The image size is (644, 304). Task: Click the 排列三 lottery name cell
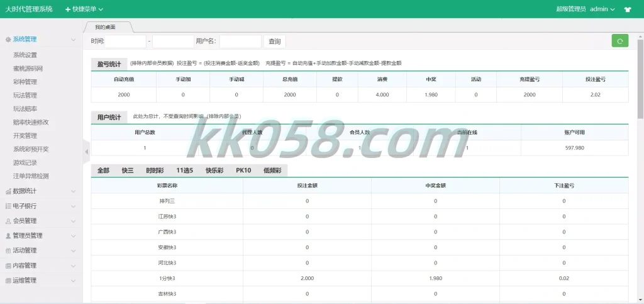click(167, 201)
